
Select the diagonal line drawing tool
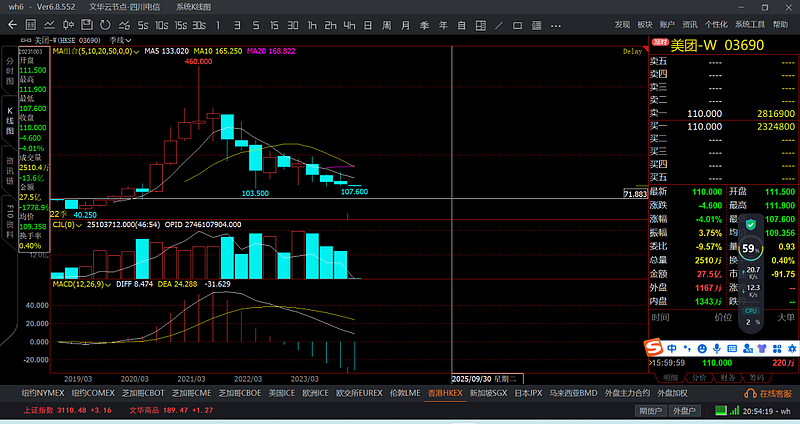499,26
